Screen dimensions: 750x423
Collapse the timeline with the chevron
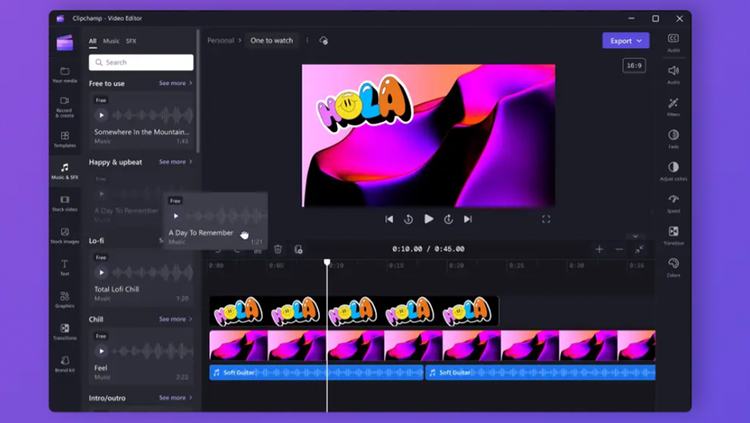635,236
